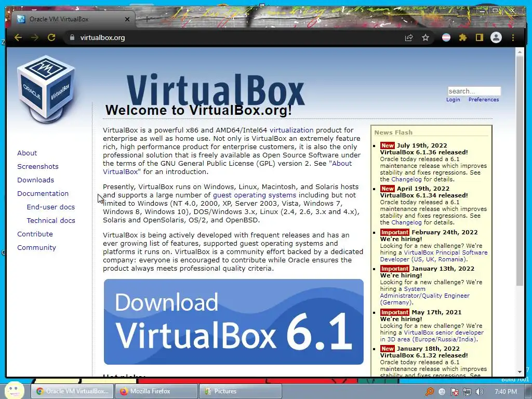
Task: Reload the virtualbox.org page
Action: pos(51,37)
